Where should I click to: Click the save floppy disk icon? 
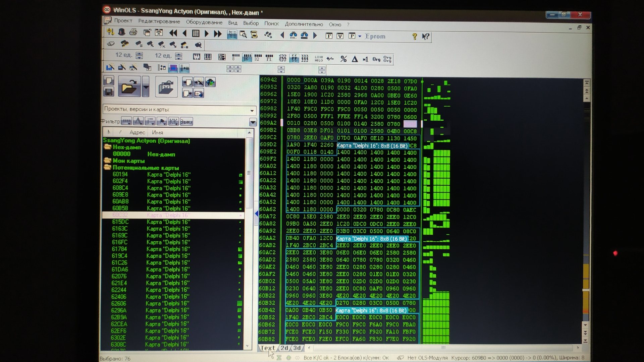(x=109, y=92)
